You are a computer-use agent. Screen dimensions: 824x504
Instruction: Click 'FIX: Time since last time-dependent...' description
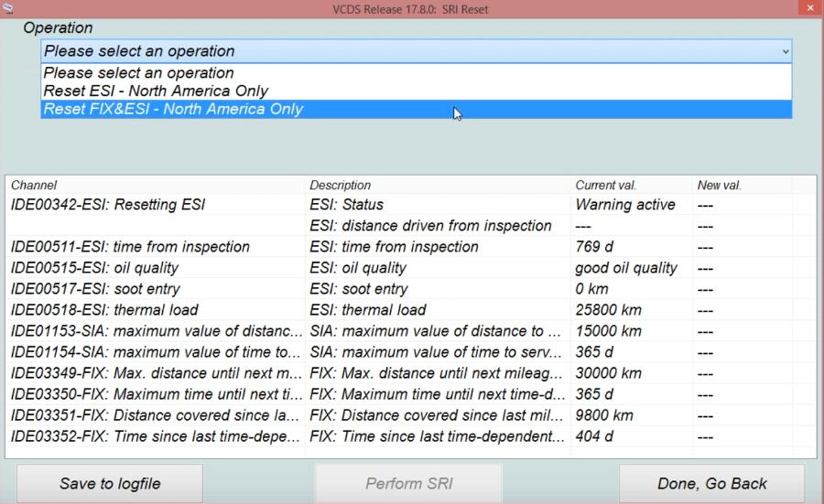(437, 436)
